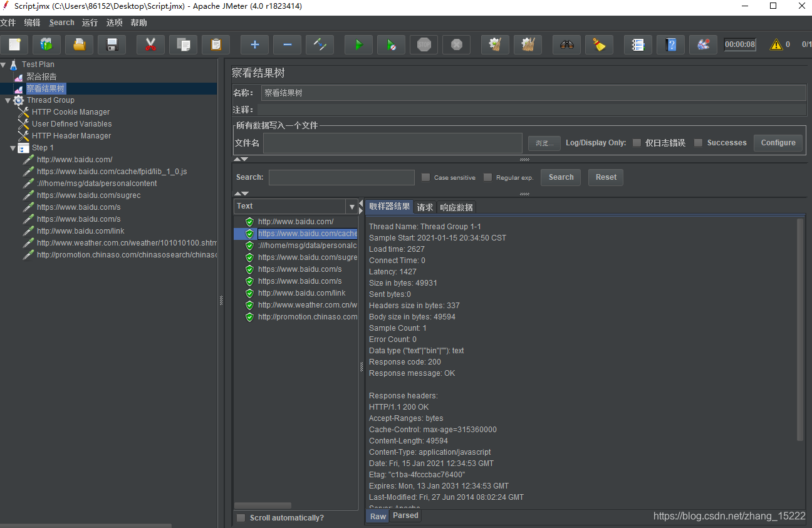Select the HTTP Cookie Manager element
Image resolution: width=812 pixels, height=528 pixels.
point(71,112)
